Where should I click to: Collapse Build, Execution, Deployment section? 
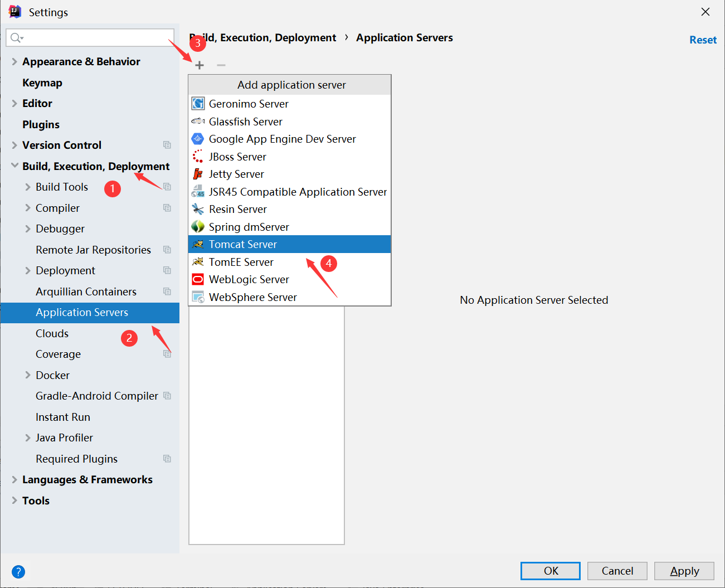pyautogui.click(x=14, y=166)
